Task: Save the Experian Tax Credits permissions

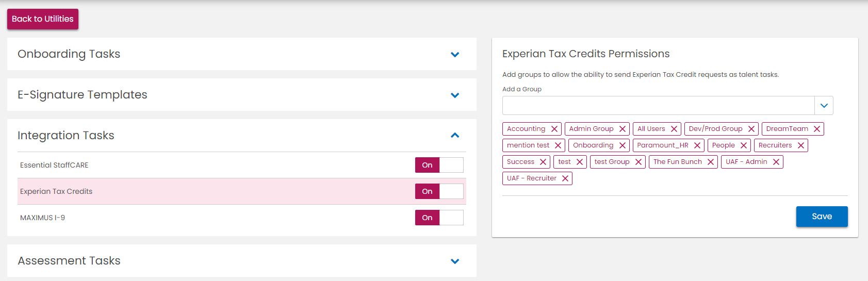Action: click(822, 217)
